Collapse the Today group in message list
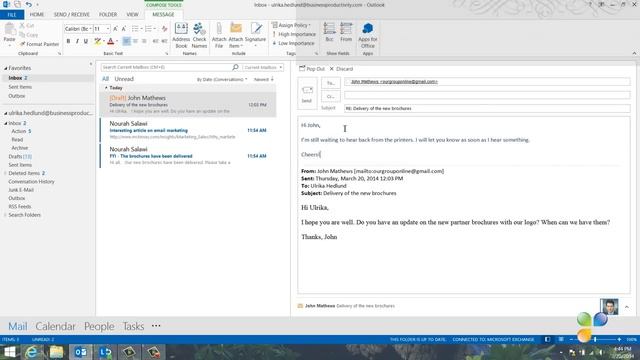The height and width of the screenshot is (360, 640). (x=106, y=88)
